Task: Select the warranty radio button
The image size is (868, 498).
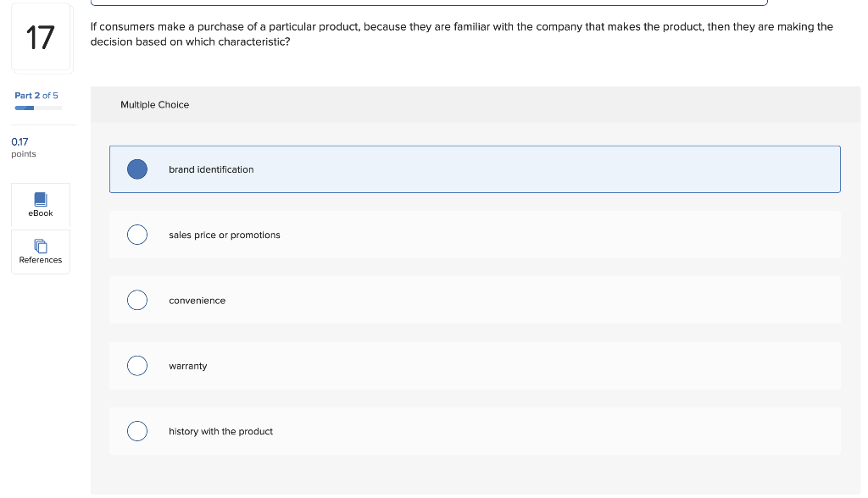Action: click(x=136, y=365)
